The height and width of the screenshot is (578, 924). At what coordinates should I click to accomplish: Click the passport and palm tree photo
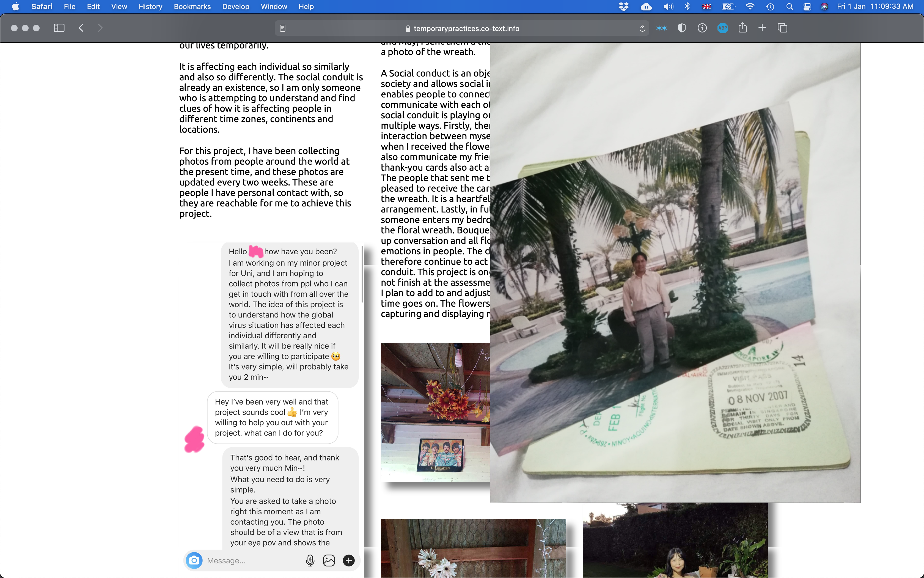tap(675, 272)
